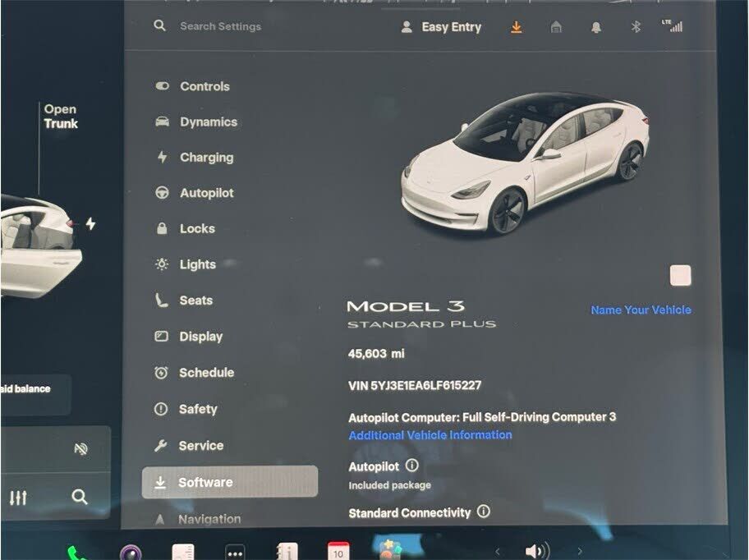The width and height of the screenshot is (749, 560).
Task: Open the Autopilot settings section
Action: (206, 193)
